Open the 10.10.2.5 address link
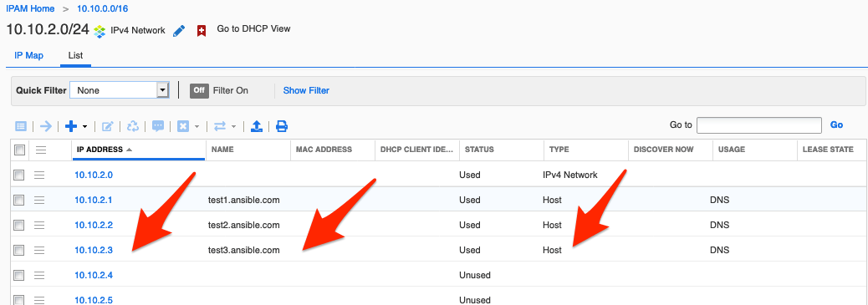Viewport: 868px width, 305px height. pos(94,300)
